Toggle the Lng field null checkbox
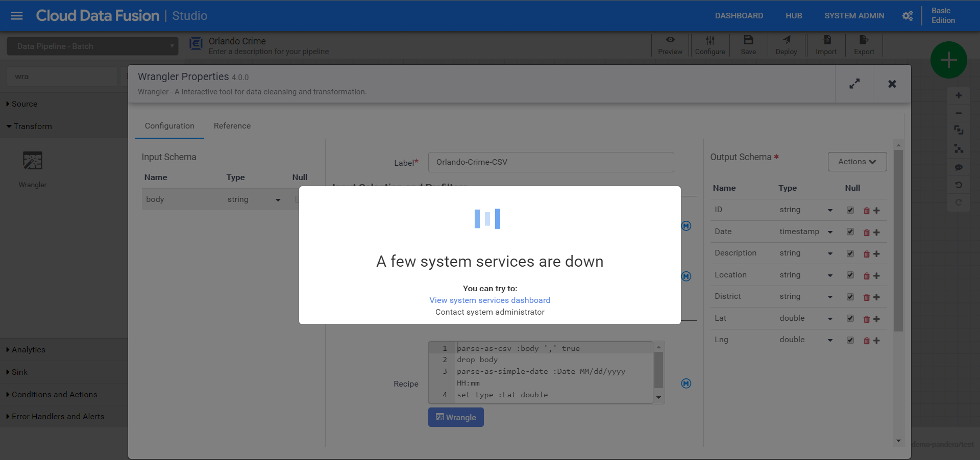 pos(850,340)
